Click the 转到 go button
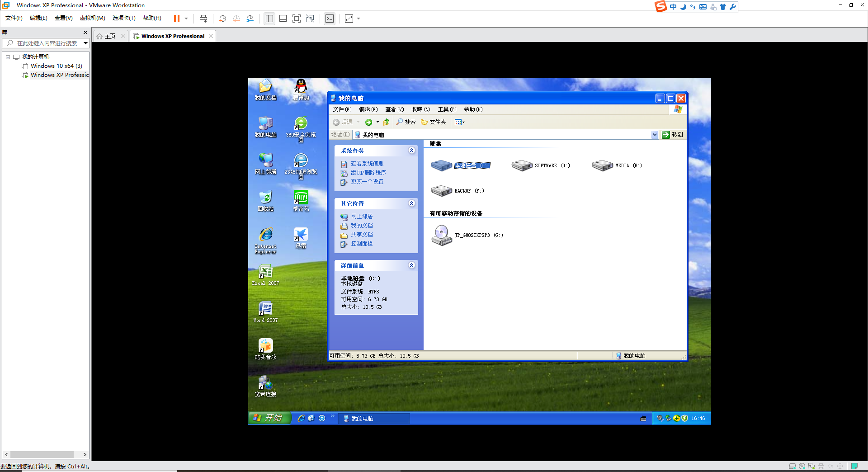The image size is (868, 472). pyautogui.click(x=673, y=135)
